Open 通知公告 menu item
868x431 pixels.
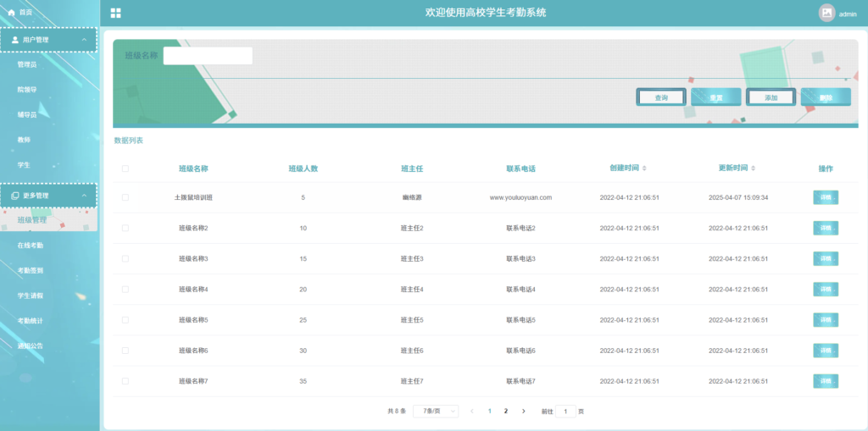tap(31, 345)
